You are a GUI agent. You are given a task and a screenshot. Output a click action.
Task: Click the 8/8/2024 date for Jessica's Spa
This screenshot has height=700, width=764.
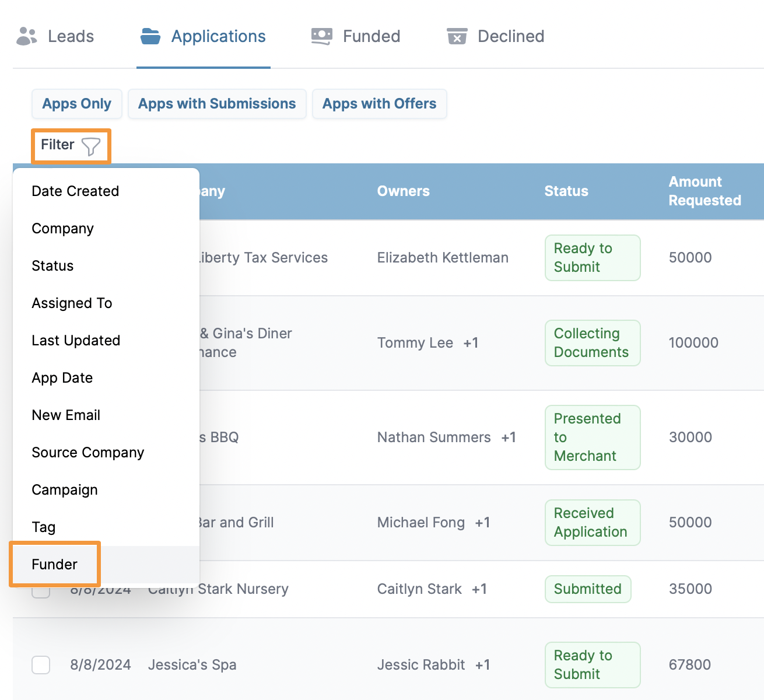100,665
